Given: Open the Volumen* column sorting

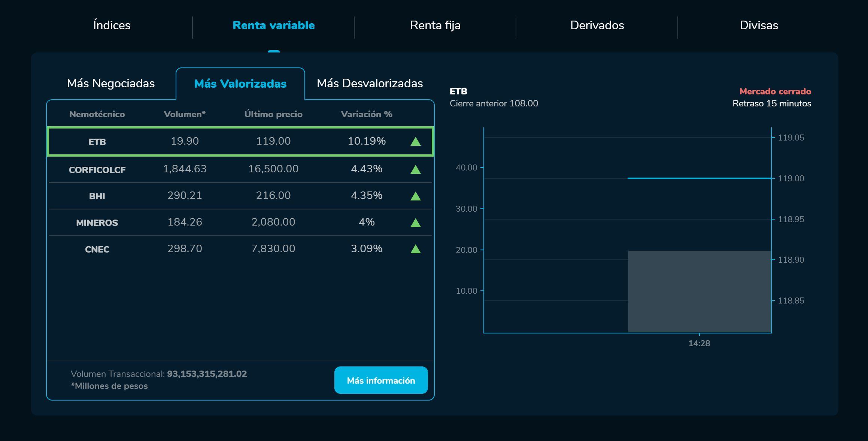Looking at the screenshot, I should [185, 114].
